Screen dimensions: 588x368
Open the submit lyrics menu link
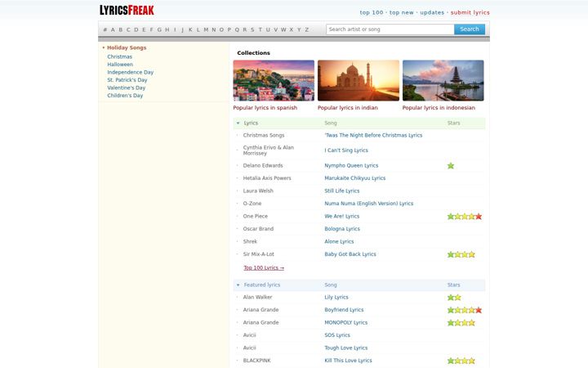click(x=470, y=12)
